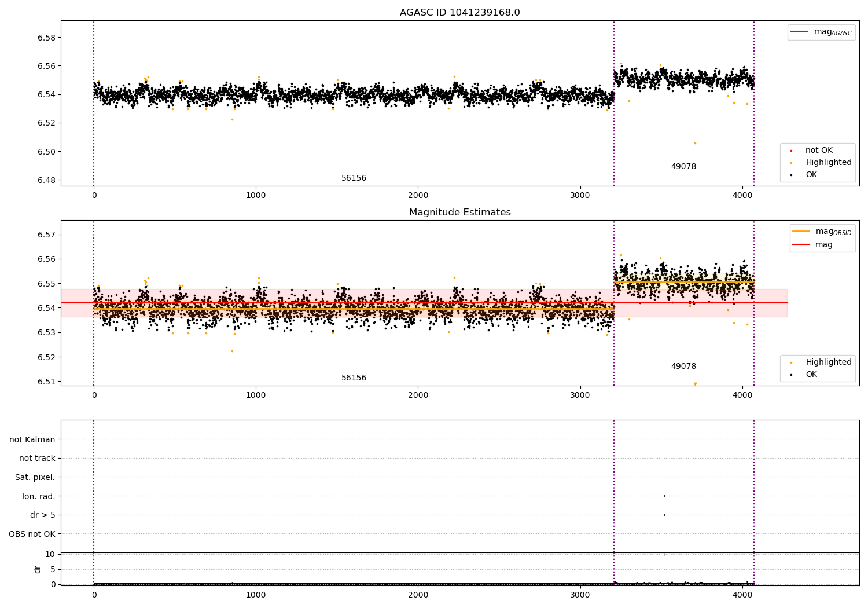The image size is (868, 608).
Task: Select the mag AGASC legend entry label
Action: (833, 32)
